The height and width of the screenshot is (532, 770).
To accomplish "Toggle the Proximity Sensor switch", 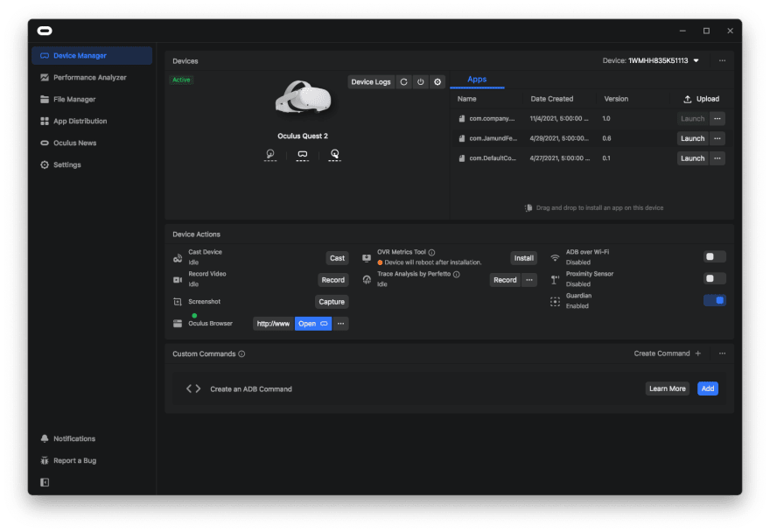I will pyautogui.click(x=714, y=278).
